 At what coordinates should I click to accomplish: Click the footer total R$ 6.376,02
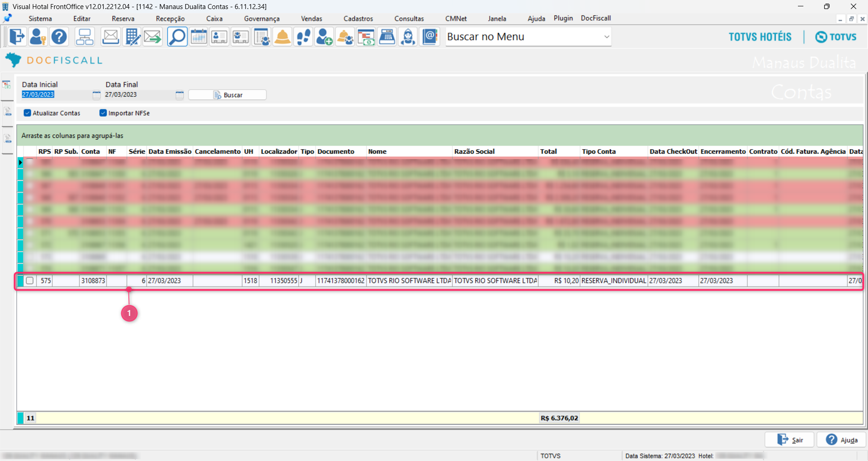tap(559, 418)
